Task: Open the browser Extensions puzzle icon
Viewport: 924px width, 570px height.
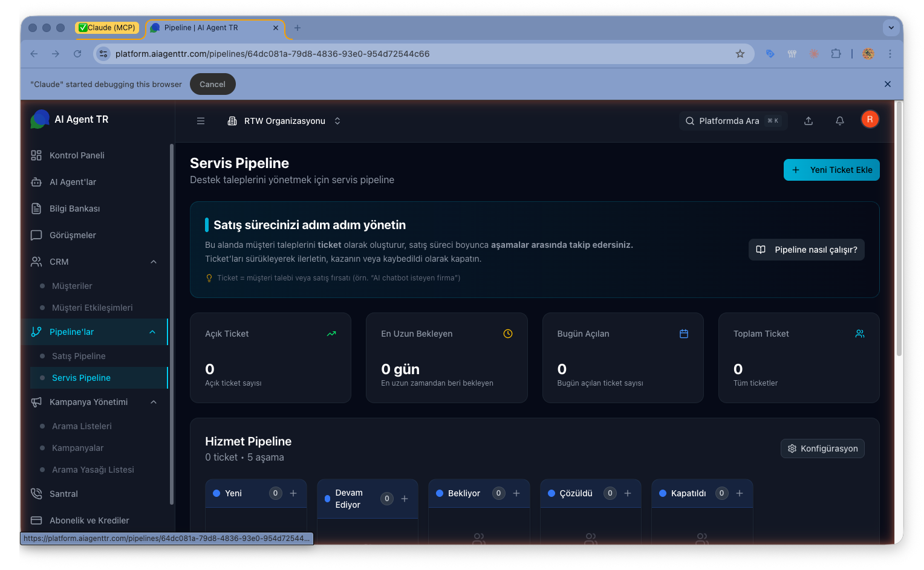Action: click(x=836, y=54)
